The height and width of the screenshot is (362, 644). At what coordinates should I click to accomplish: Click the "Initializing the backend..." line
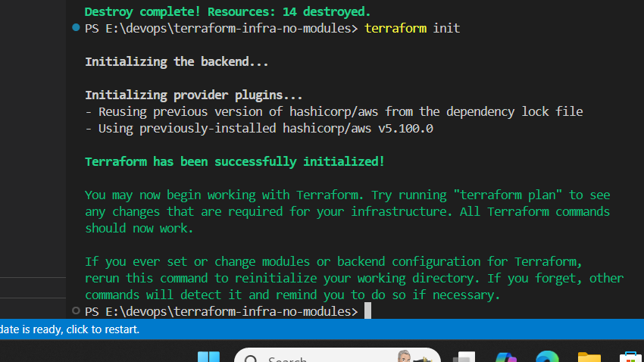(x=177, y=62)
